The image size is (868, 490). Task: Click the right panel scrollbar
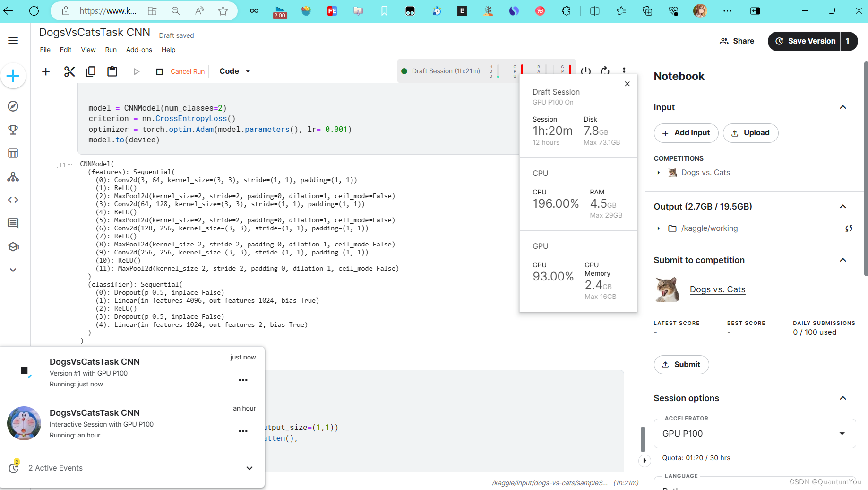tap(865, 168)
